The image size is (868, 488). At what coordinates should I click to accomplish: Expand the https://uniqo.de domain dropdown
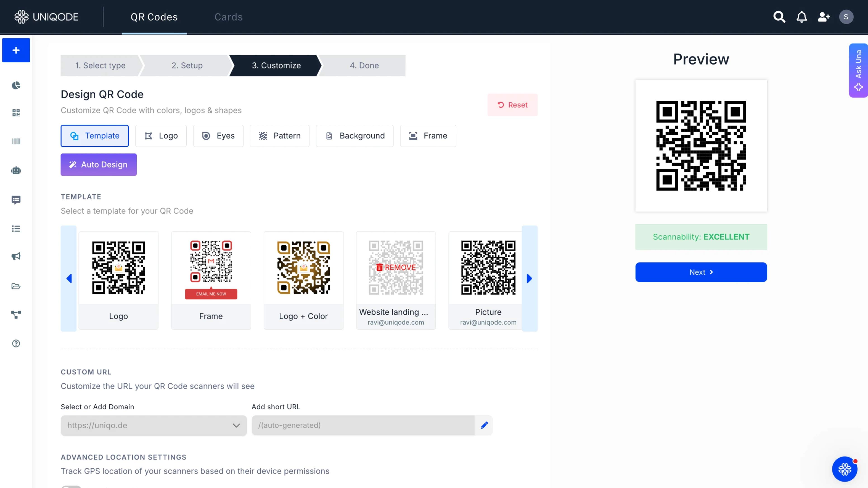154,425
